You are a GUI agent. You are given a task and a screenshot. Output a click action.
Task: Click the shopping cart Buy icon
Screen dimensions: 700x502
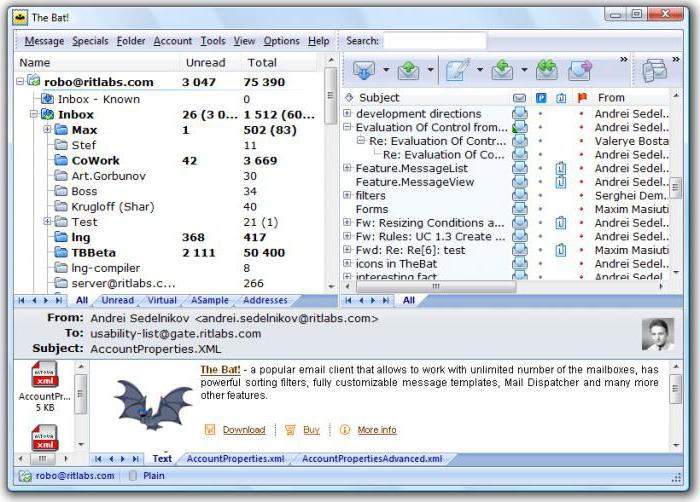(x=290, y=430)
